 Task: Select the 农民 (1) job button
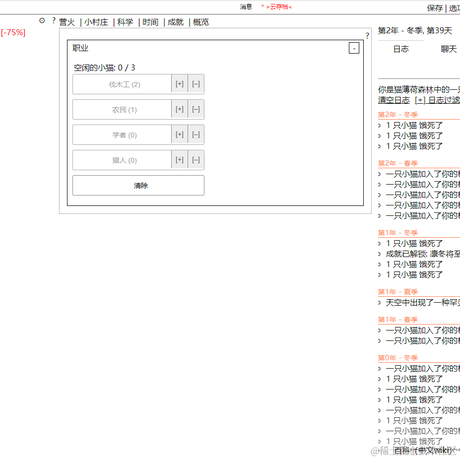(122, 110)
